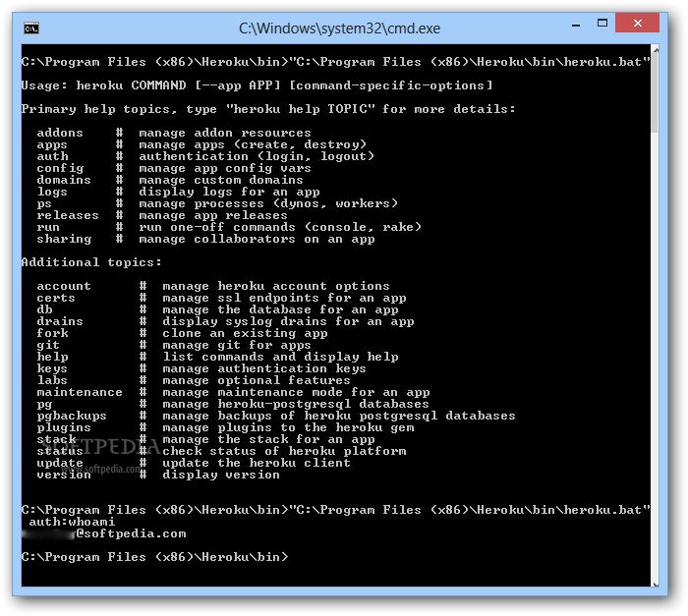Click the 'help' topic text

53,358
